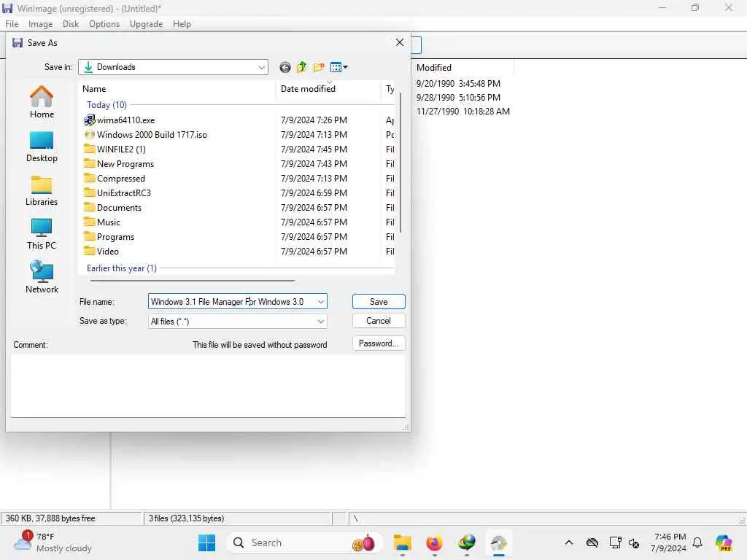Screen dimensions: 747x560
Task: Select Desktop in the places sidebar
Action: click(x=42, y=147)
